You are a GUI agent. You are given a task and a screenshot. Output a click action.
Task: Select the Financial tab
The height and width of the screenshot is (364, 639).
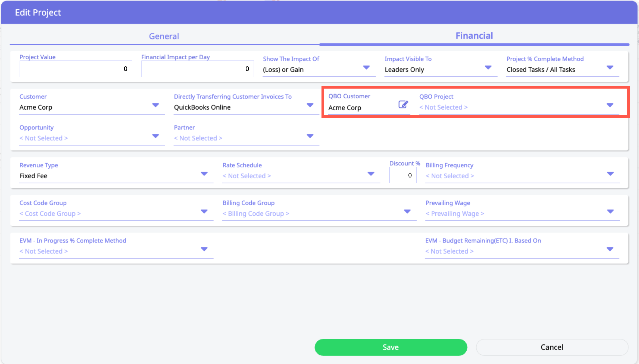pyautogui.click(x=474, y=36)
